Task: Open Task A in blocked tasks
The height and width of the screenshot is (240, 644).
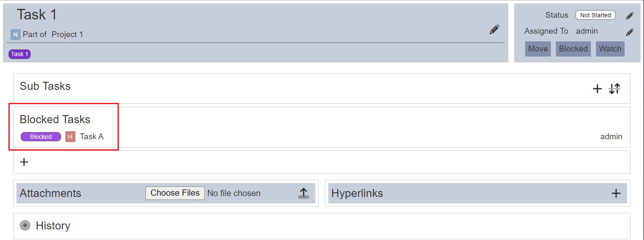Action: click(92, 137)
